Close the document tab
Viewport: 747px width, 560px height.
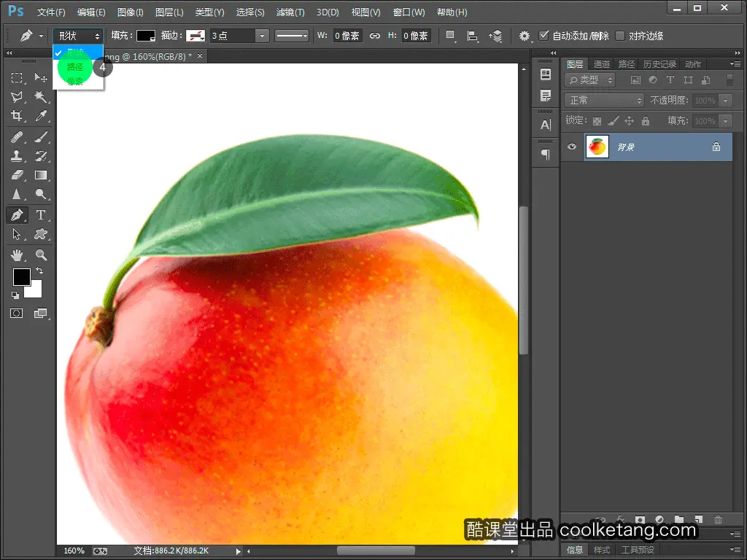tap(200, 56)
